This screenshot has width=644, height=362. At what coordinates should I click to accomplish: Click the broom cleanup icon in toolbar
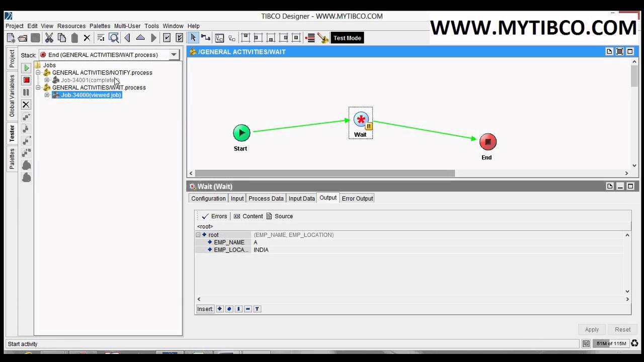pyautogui.click(x=323, y=38)
